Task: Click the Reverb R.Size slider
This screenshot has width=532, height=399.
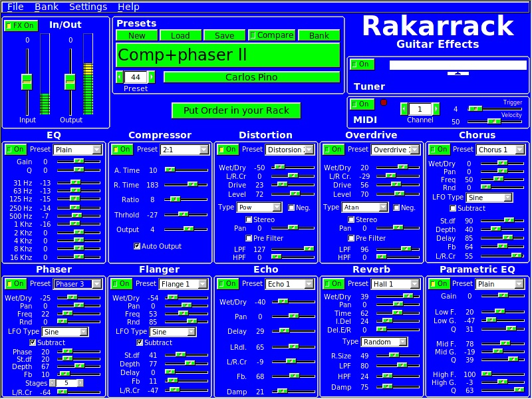Action: (398, 356)
